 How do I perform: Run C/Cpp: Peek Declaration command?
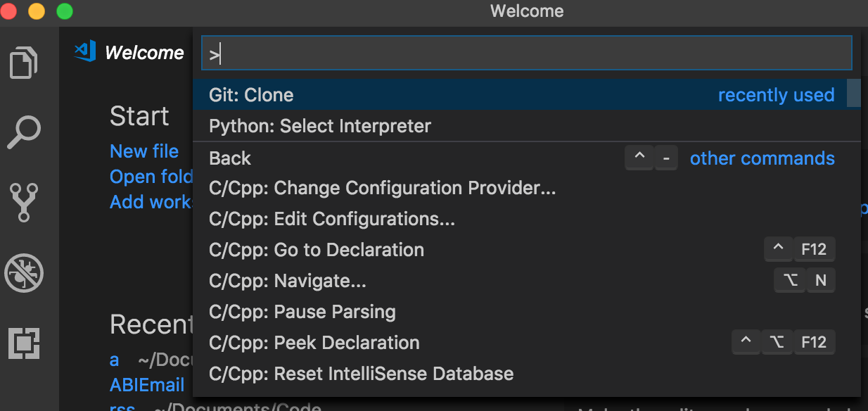314,343
